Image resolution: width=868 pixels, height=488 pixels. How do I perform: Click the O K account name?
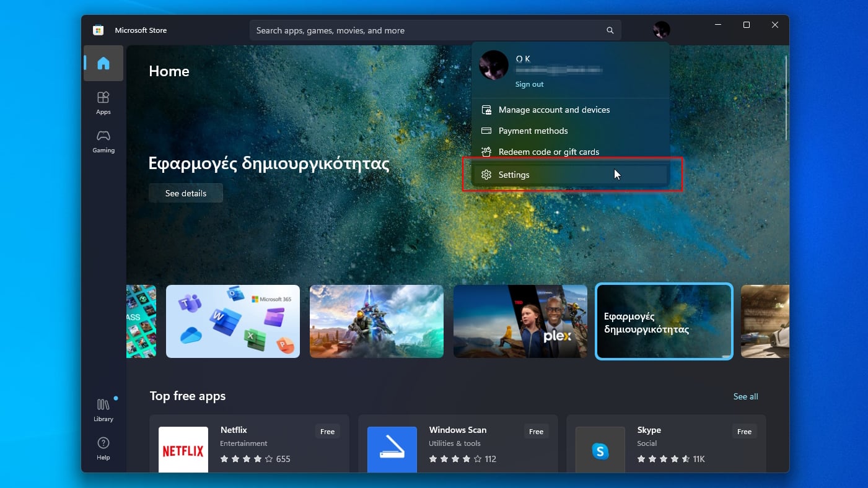(x=523, y=59)
